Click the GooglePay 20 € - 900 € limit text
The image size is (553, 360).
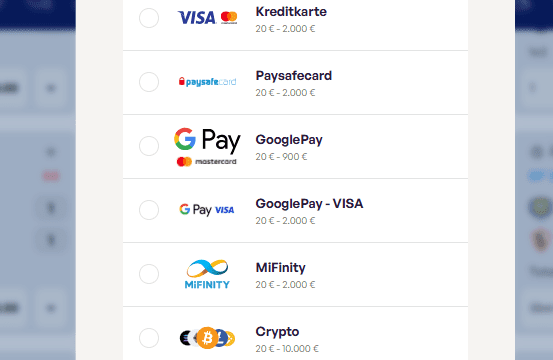(281, 157)
